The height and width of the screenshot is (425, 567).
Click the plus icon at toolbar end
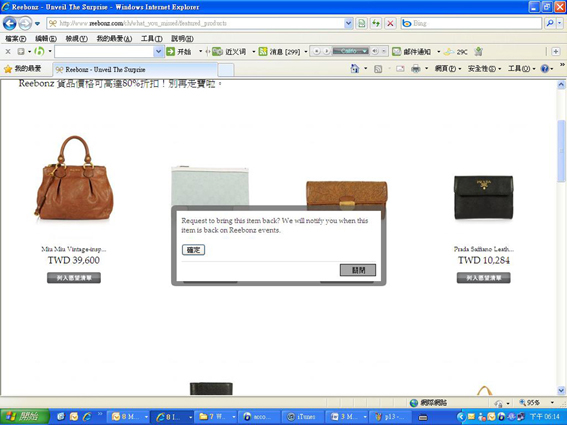(x=556, y=52)
